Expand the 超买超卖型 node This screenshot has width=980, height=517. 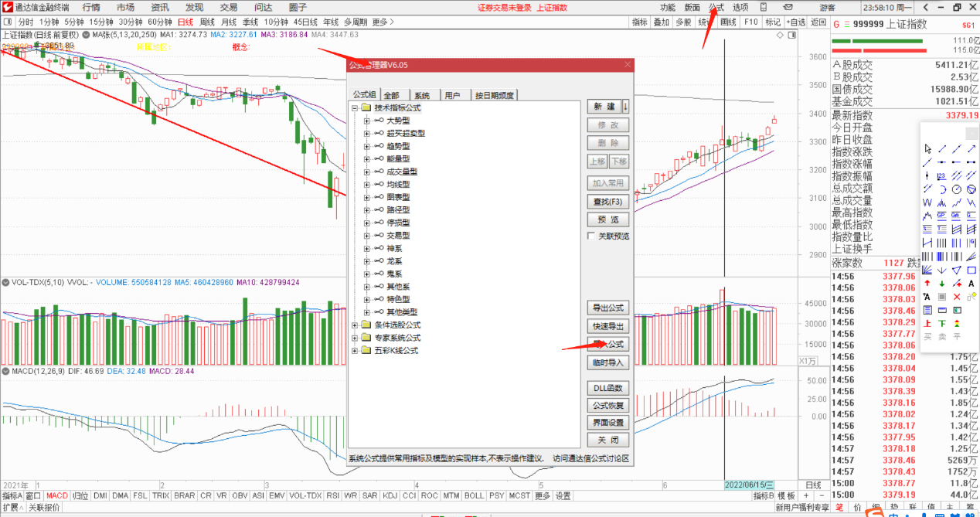tap(367, 134)
